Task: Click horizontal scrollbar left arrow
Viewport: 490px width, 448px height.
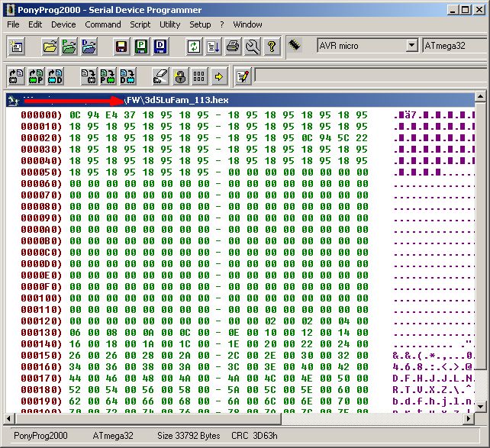Action: pos(8,418)
